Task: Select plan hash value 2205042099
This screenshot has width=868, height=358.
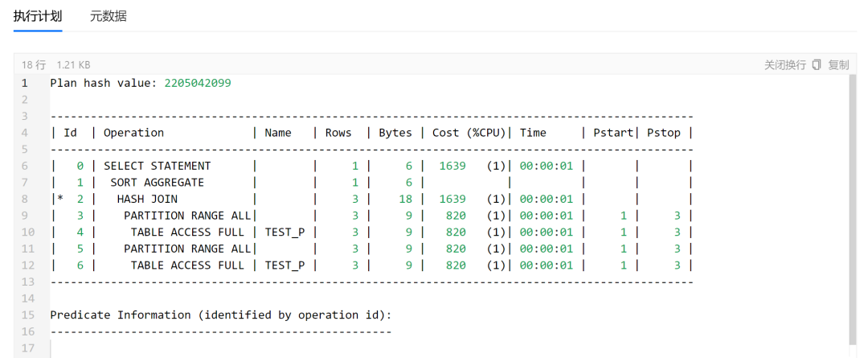Action: click(x=198, y=83)
